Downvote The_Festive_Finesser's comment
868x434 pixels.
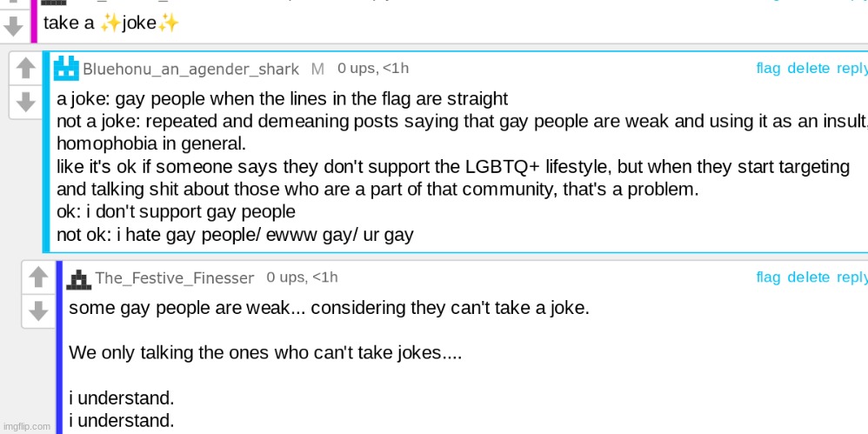click(x=38, y=310)
